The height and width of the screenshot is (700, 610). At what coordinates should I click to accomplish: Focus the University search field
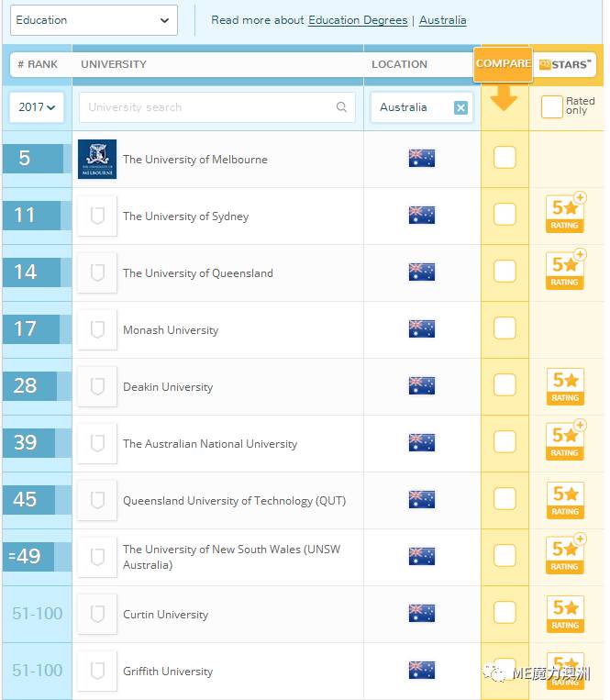(217, 107)
